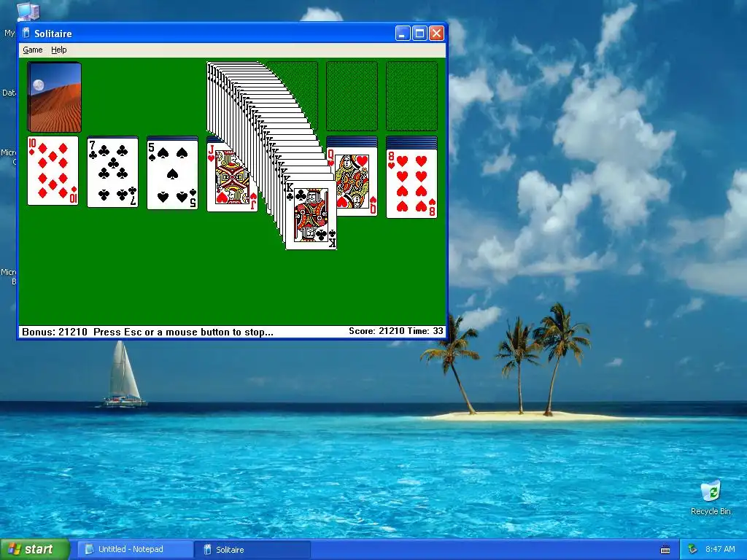Click the keyboard icon on the taskbar
This screenshot has height=560, width=747.
tap(665, 550)
